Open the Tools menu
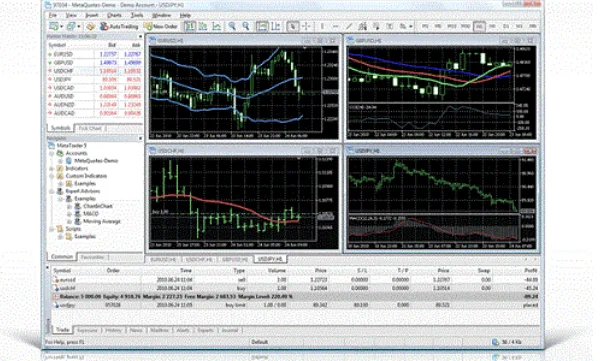 (x=137, y=15)
